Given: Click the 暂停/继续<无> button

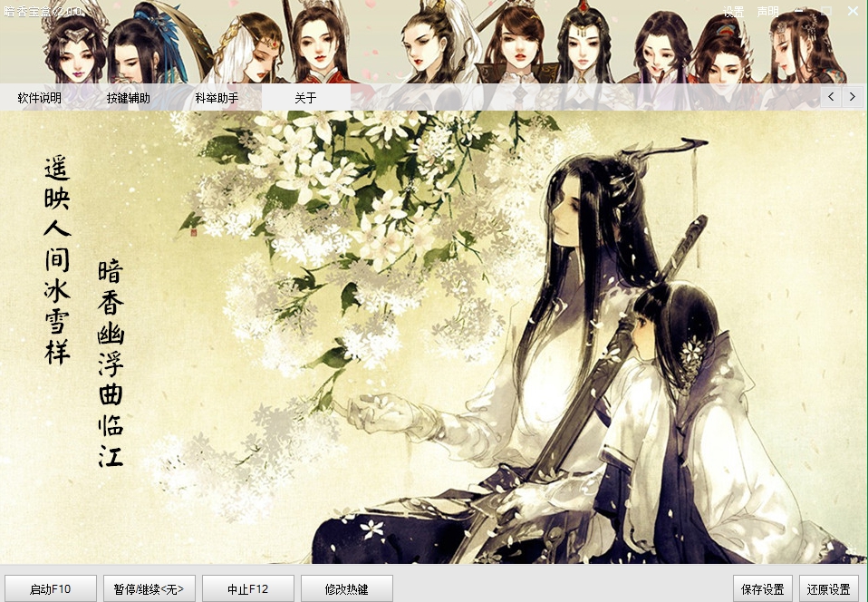Looking at the screenshot, I should pos(149,588).
